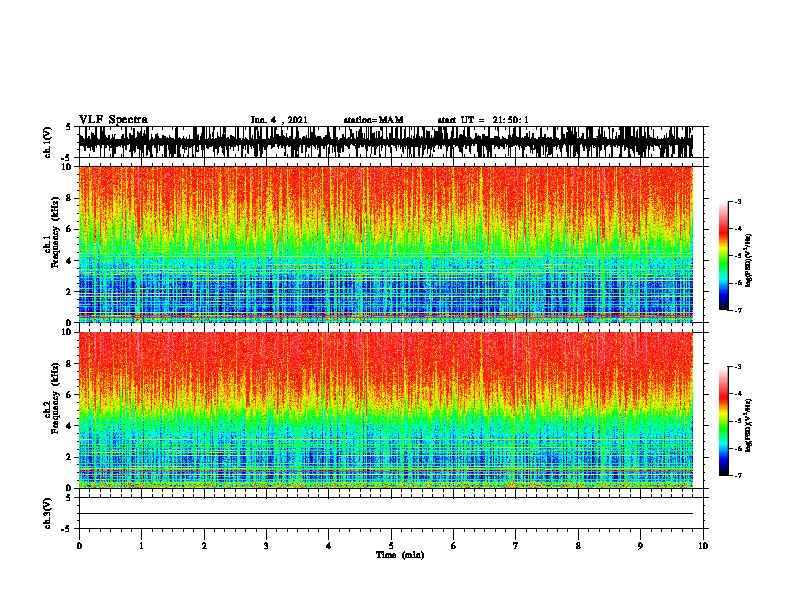Click the time axis tick label "10" at bottom right
Image resolution: width=792 pixels, height=612 pixels.
point(703,546)
